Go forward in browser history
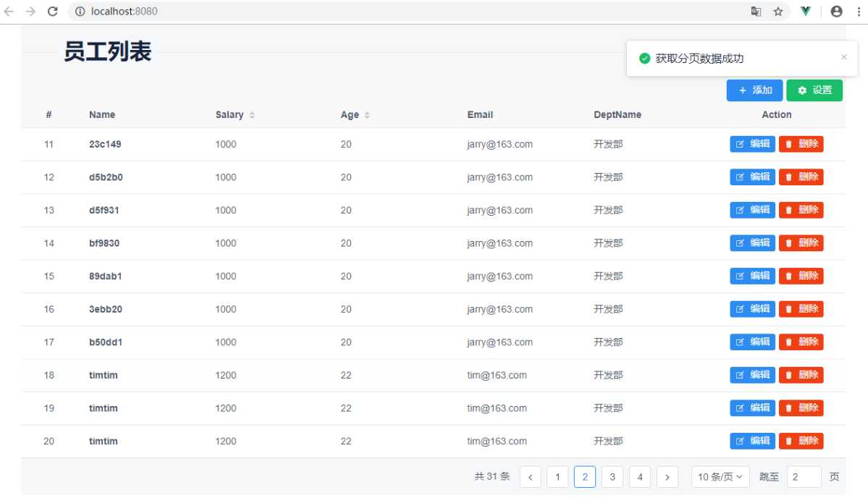This screenshot has height=503, width=868. (x=30, y=11)
